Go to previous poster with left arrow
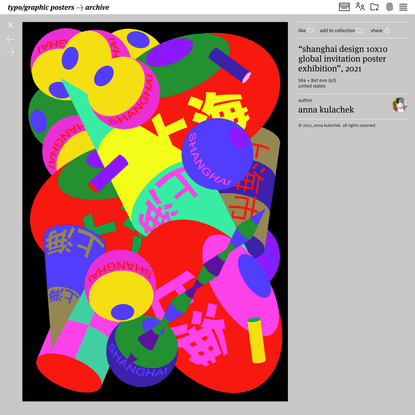The image size is (415, 415). (x=10, y=39)
